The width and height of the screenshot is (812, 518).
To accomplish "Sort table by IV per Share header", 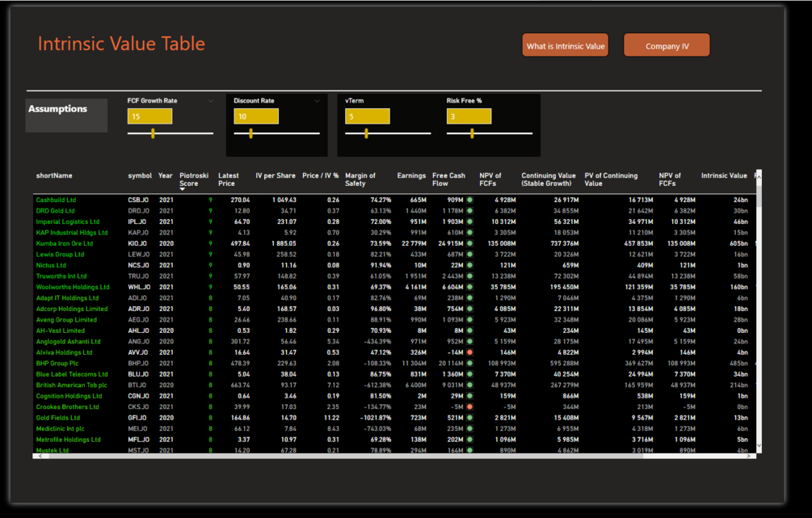I will tap(276, 175).
